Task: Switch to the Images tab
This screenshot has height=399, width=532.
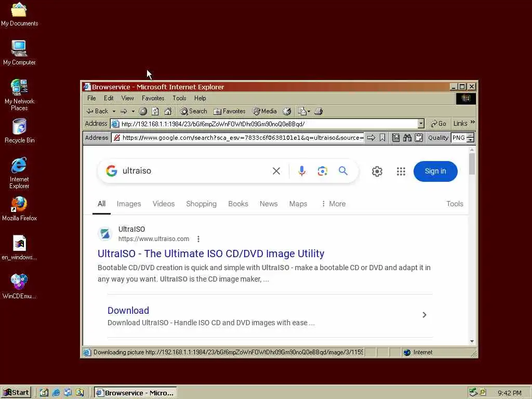Action: tap(129, 204)
